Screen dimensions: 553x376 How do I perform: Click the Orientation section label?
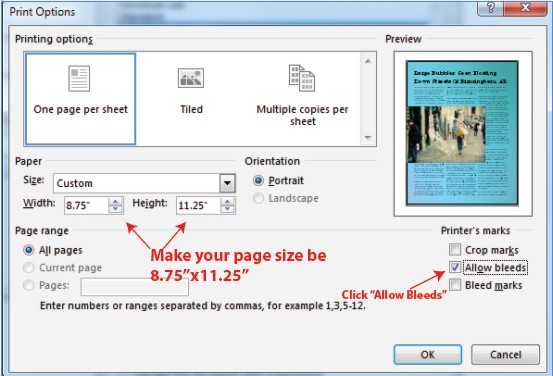point(272,161)
